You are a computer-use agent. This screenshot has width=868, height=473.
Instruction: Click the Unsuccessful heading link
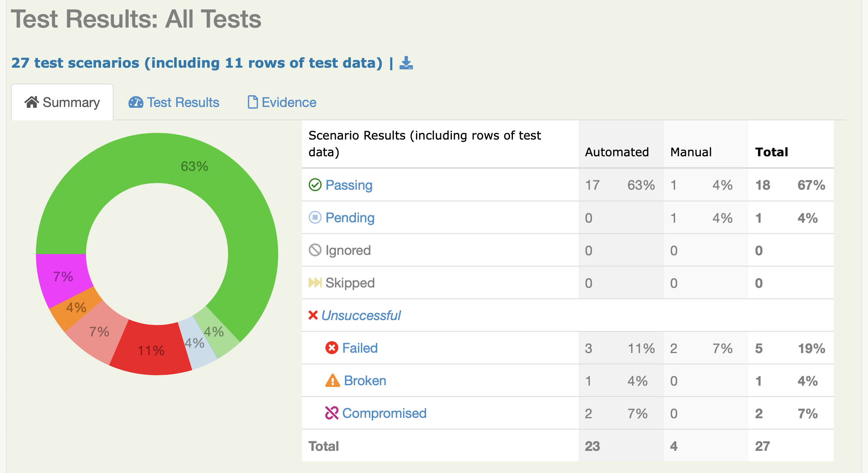(361, 315)
